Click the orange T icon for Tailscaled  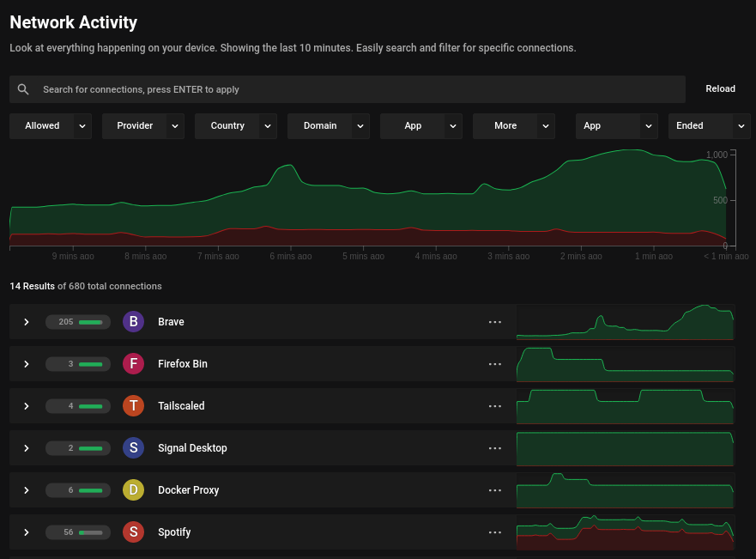click(134, 406)
